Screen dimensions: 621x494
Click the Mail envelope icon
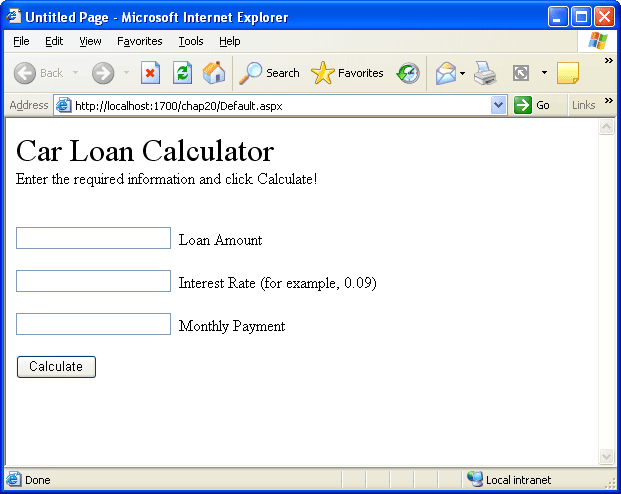[445, 73]
